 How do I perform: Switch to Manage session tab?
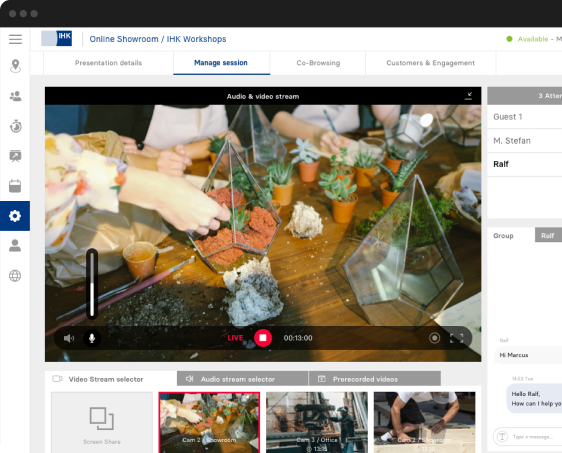click(x=221, y=63)
